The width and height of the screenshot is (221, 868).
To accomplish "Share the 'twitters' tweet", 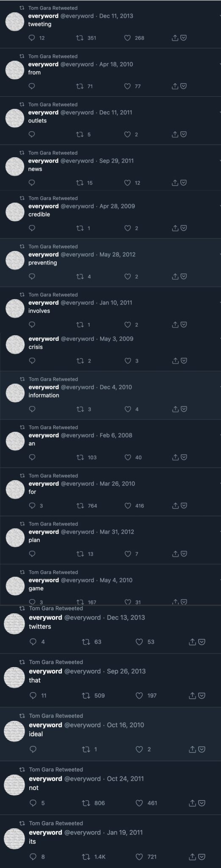I will pyautogui.click(x=192, y=642).
